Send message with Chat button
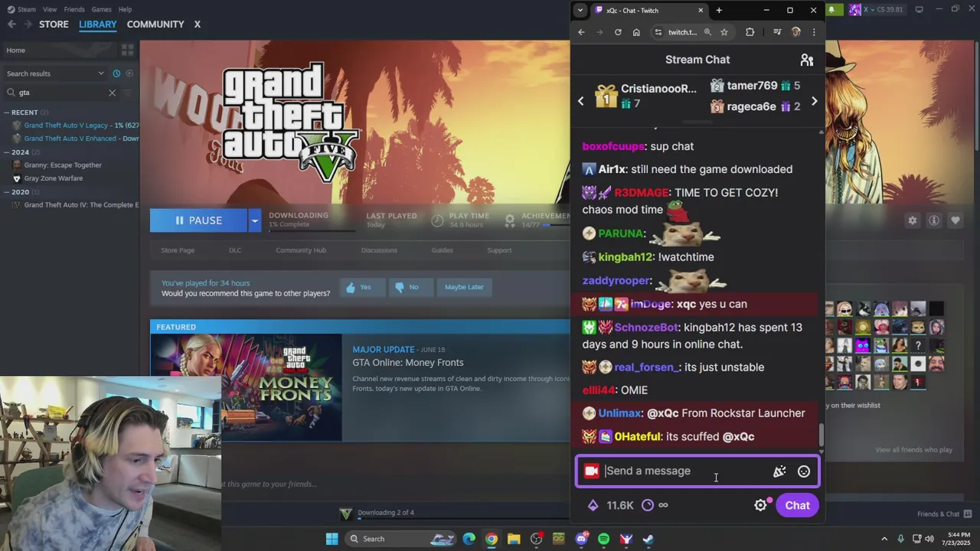The height and width of the screenshot is (551, 980). coord(797,505)
